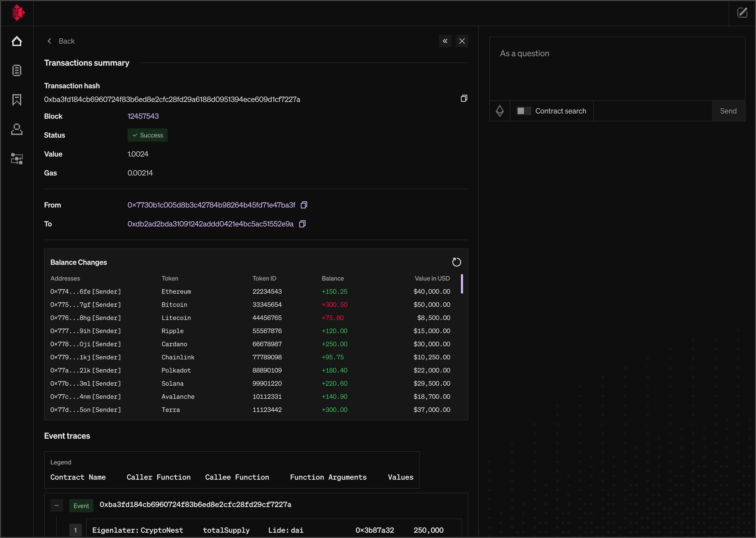Viewport: 756px width, 538px height.
Task: Open the user profile sidebar icon
Action: coord(17,129)
